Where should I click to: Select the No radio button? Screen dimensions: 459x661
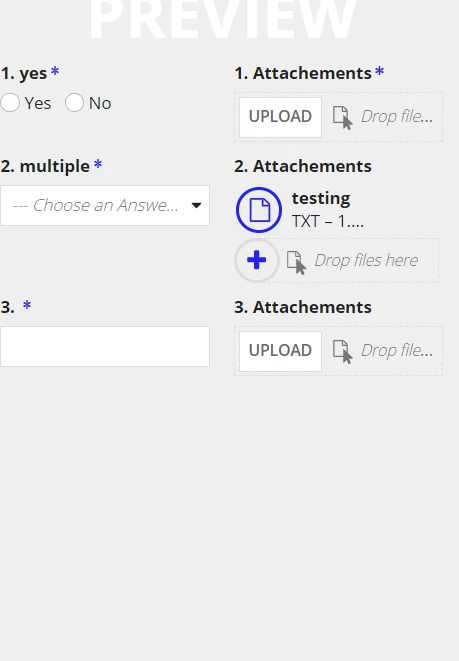tap(74, 103)
